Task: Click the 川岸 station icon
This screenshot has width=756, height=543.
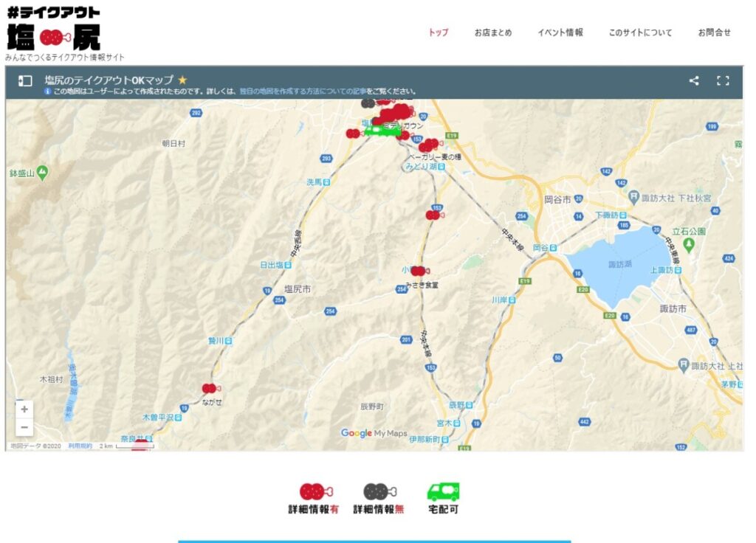Action: pos(512,300)
